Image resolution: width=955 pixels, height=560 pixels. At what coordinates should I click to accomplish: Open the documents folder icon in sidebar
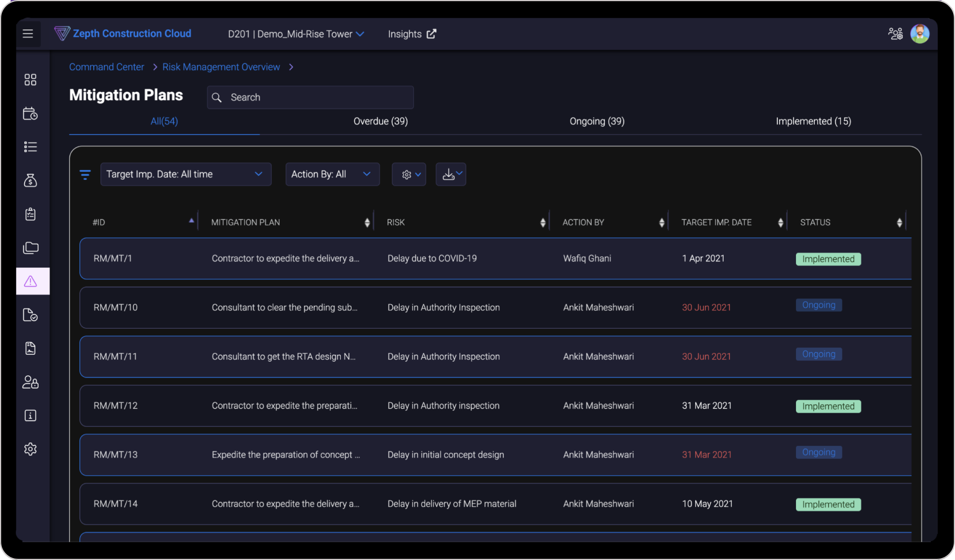pyautogui.click(x=30, y=248)
